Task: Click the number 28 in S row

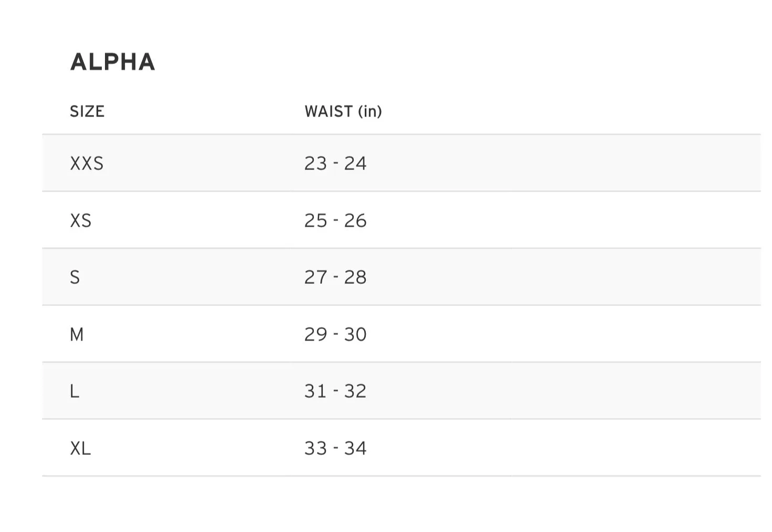Action: coord(355,277)
